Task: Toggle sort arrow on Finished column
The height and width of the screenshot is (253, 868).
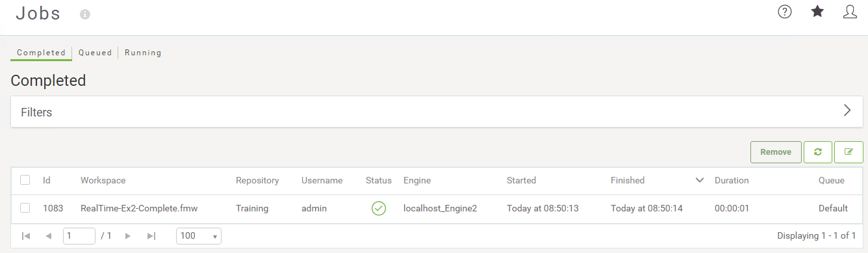Action: click(x=700, y=180)
